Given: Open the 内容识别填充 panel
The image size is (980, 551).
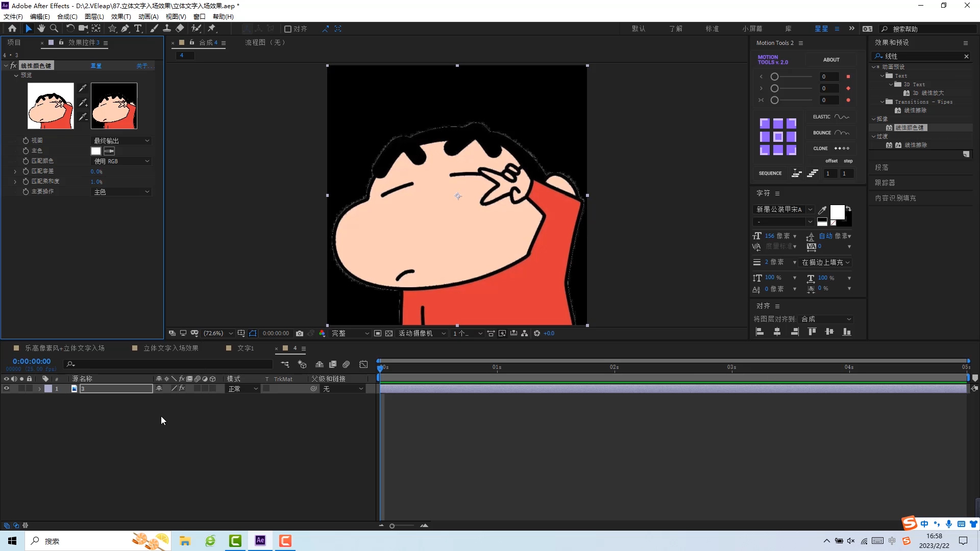Looking at the screenshot, I should [895, 198].
